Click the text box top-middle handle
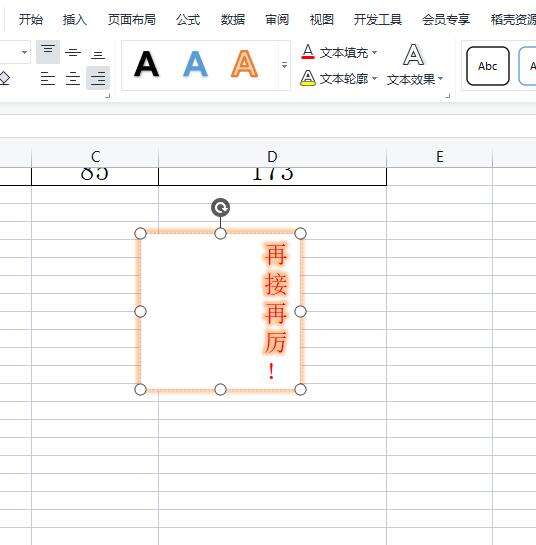Viewport: 536px width, 545px height. [220, 234]
